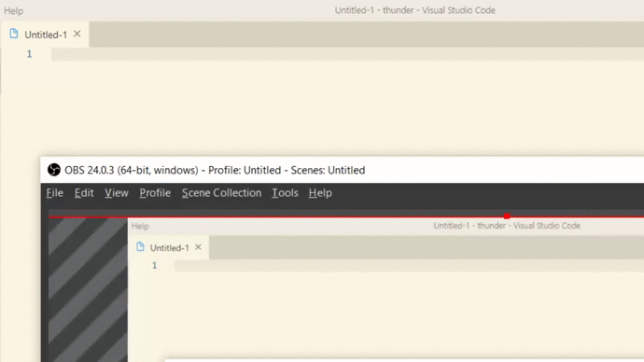The height and width of the screenshot is (362, 644).
Task: Open the Help menu in Visual Studio Code
Action: coord(14,10)
